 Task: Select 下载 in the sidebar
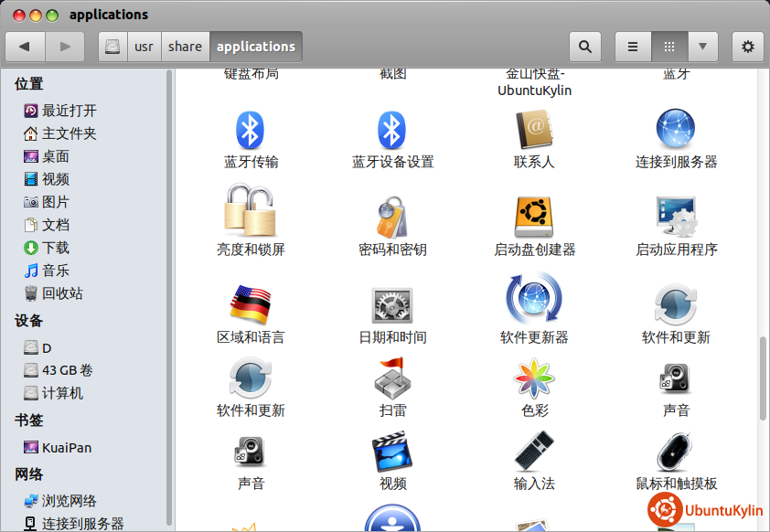pyautogui.click(x=55, y=248)
